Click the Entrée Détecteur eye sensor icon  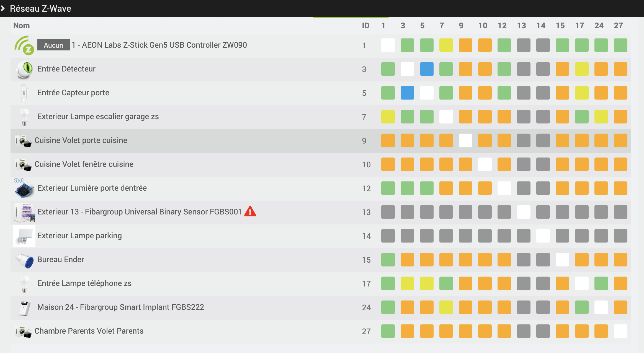tap(24, 69)
